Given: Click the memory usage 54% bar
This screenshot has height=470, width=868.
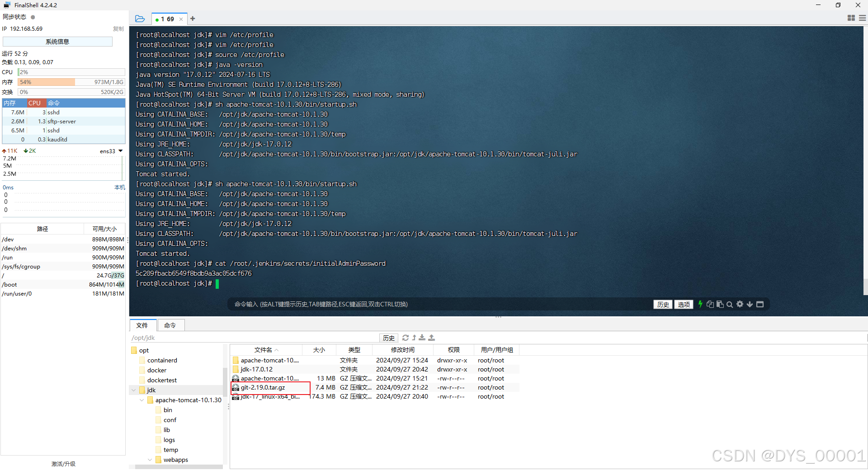Looking at the screenshot, I should [x=71, y=82].
